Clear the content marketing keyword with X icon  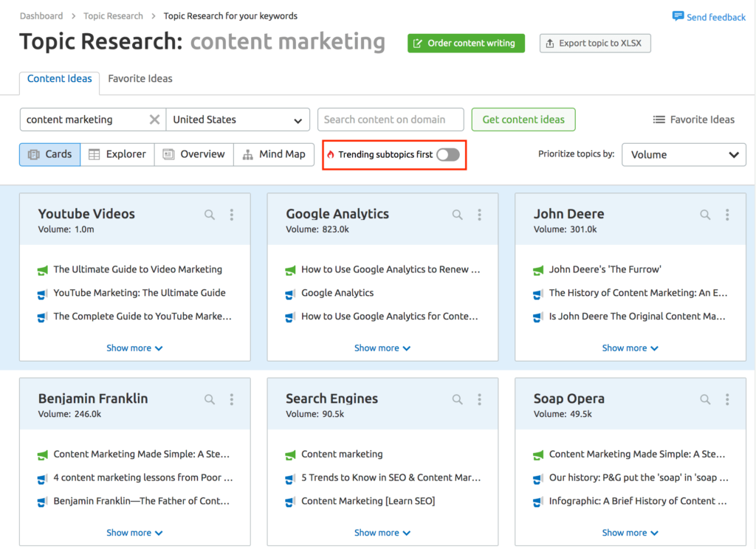154,120
